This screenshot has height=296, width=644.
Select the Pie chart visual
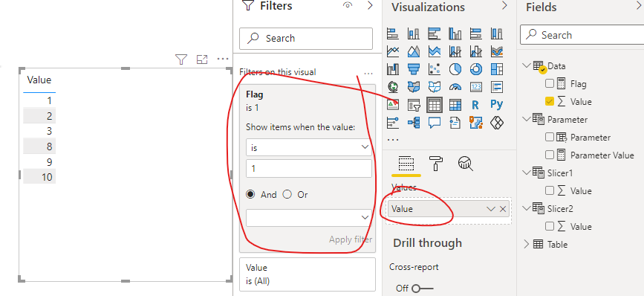coord(455,69)
